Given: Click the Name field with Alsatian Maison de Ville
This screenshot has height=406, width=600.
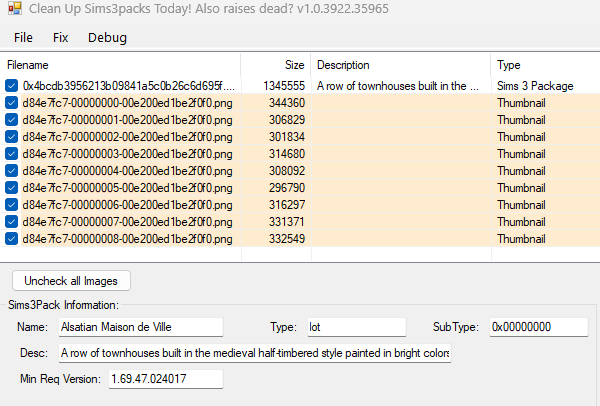Looking at the screenshot, I should click(x=139, y=327).
